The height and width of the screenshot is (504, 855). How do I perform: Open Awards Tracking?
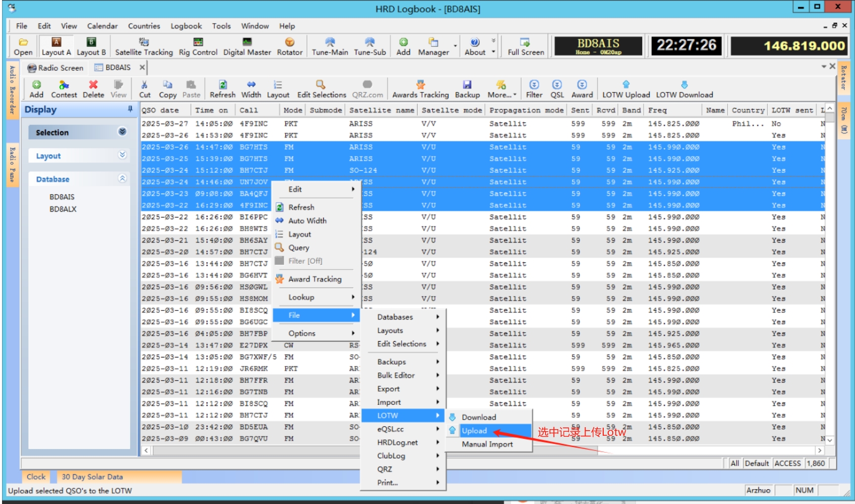click(420, 89)
